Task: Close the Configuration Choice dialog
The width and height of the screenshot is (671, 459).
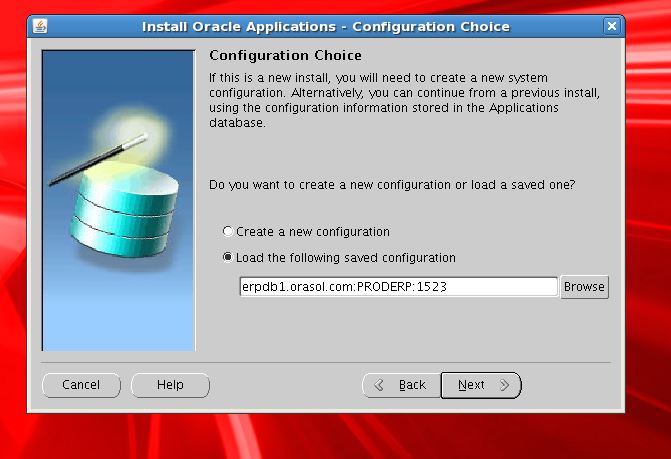Action: click(612, 26)
